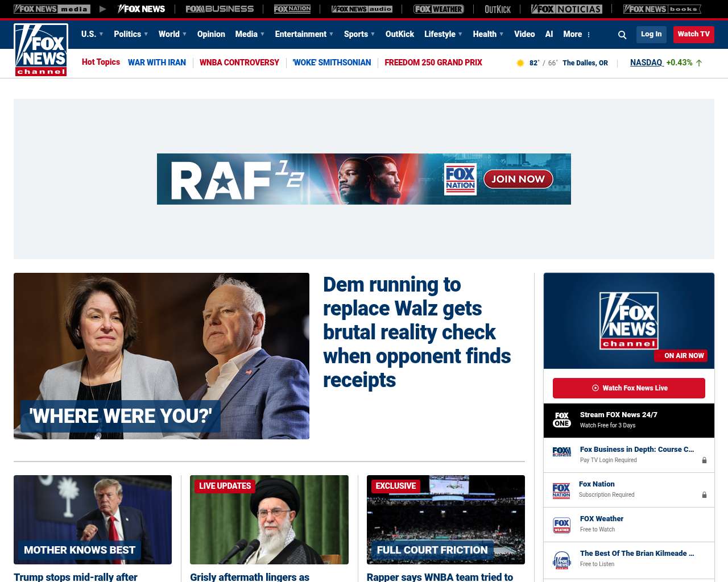The height and width of the screenshot is (582, 728).
Task: Click the Fox Weather icon in the sidebar list
Action: click(562, 525)
